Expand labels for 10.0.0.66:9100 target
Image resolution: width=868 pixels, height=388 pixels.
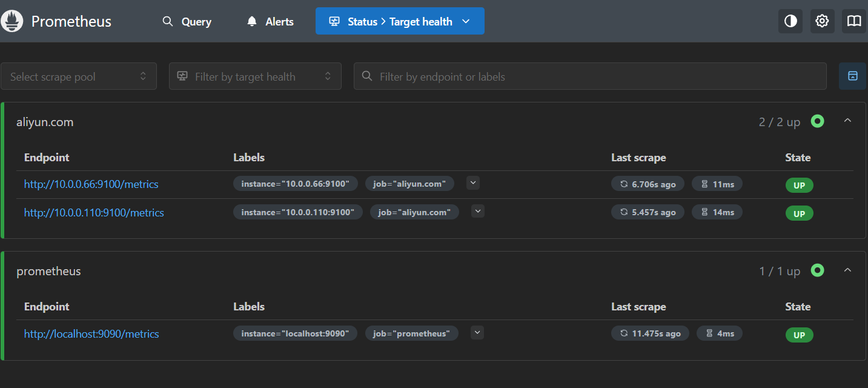point(473,182)
